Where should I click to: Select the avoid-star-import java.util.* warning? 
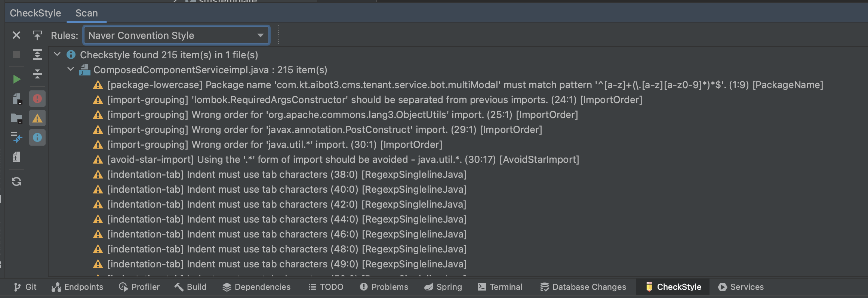(x=343, y=159)
